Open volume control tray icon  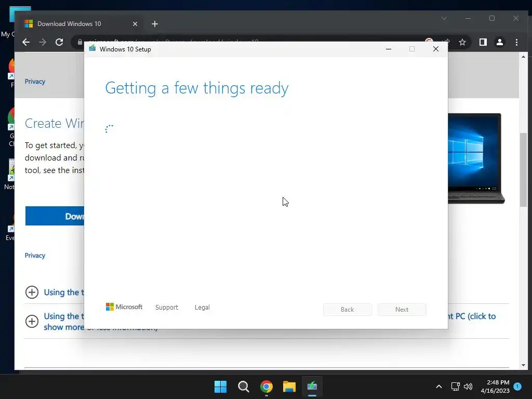point(468,387)
